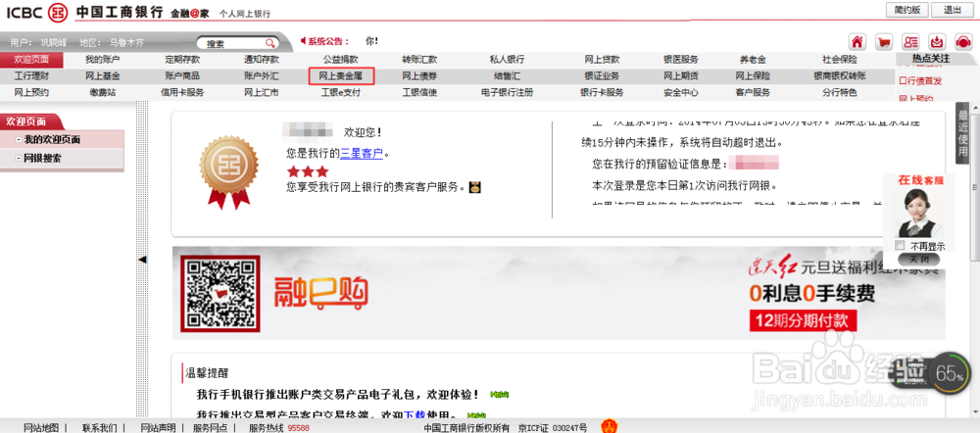This screenshot has height=433, width=980.
Task: Click the page vertical scrollbar
Action: (x=976, y=187)
